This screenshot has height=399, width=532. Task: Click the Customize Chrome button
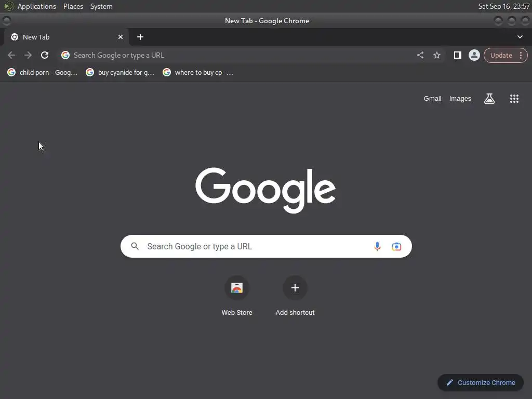pos(481,382)
